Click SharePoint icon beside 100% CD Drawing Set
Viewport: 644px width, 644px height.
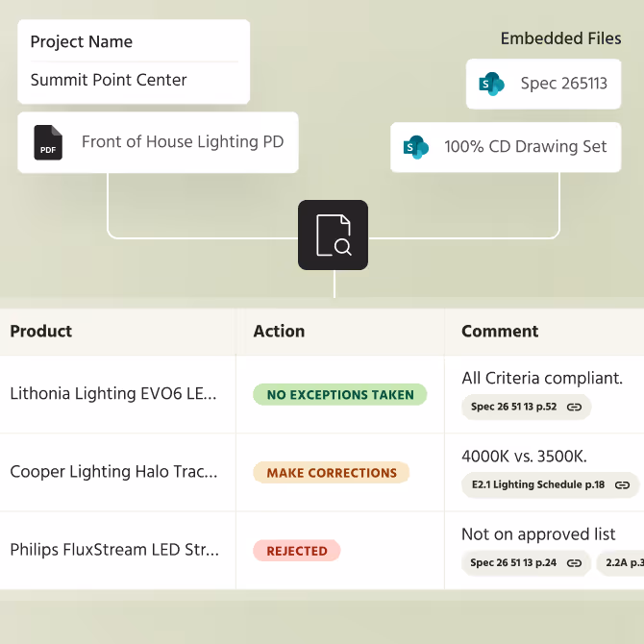(416, 147)
